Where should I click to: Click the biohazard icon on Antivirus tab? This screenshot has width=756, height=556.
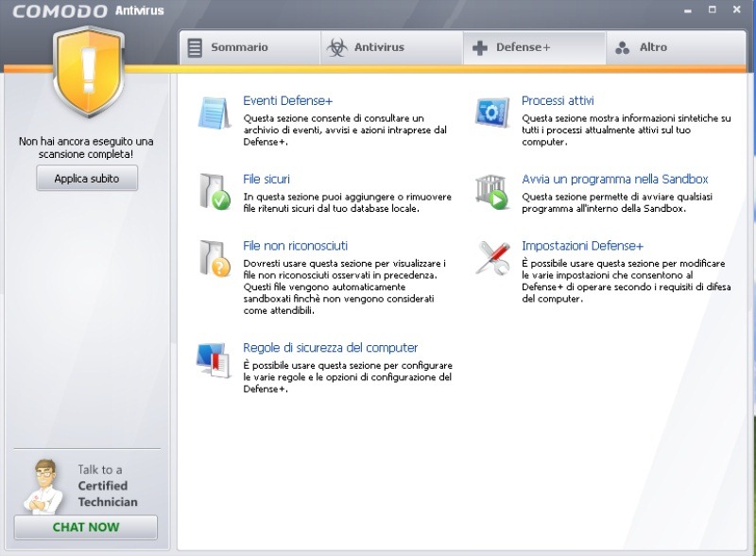[x=336, y=47]
